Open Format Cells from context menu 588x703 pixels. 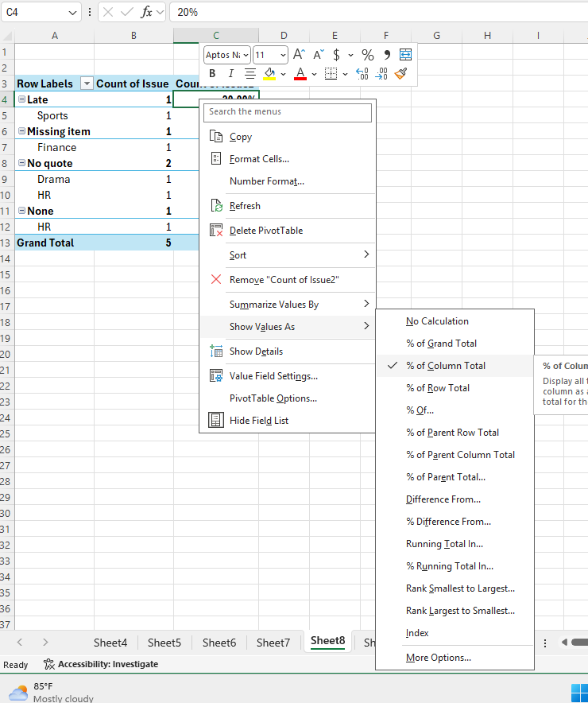pyautogui.click(x=288, y=159)
